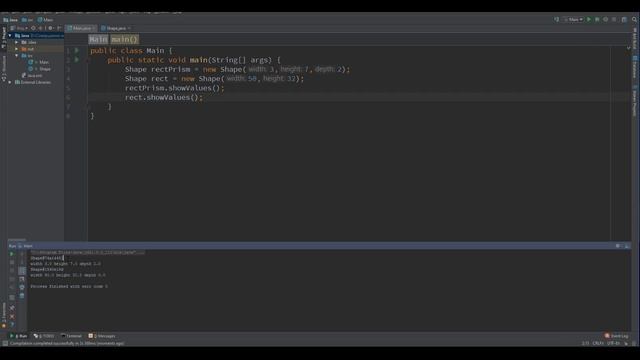
Task: Click Up the Stack Trace arrow icon
Action: coord(22,254)
